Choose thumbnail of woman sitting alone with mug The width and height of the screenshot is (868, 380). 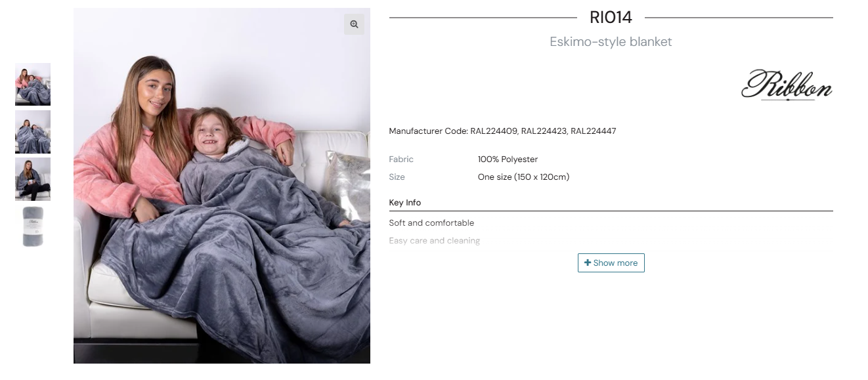tap(33, 179)
